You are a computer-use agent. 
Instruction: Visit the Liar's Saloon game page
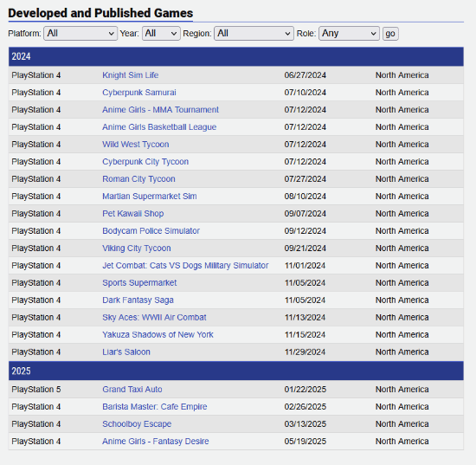tap(126, 352)
